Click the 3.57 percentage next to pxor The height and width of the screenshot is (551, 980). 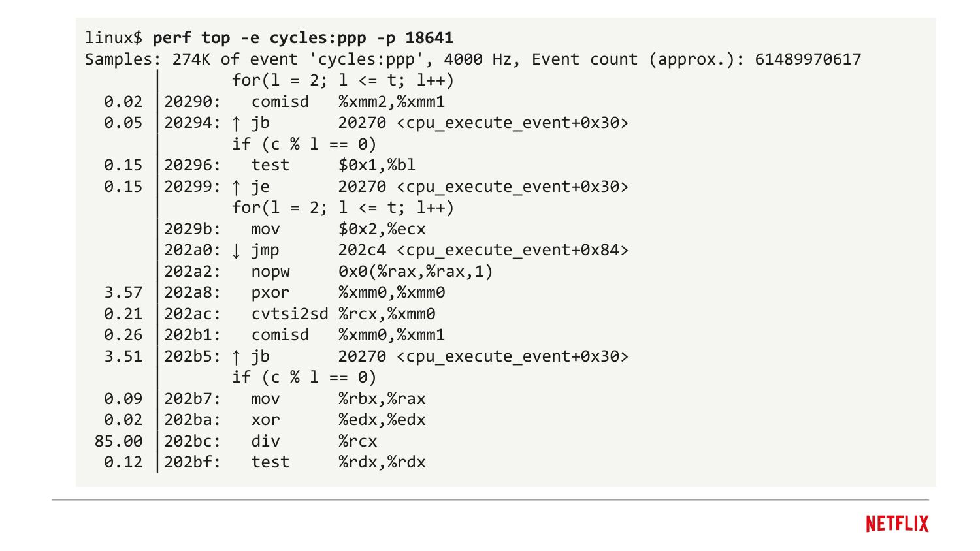pyautogui.click(x=123, y=292)
